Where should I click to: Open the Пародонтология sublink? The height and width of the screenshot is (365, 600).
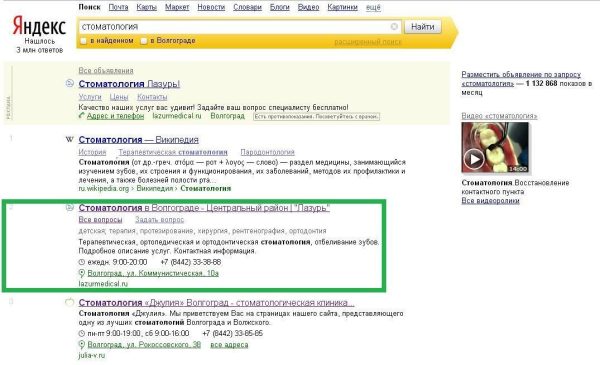click(x=267, y=152)
